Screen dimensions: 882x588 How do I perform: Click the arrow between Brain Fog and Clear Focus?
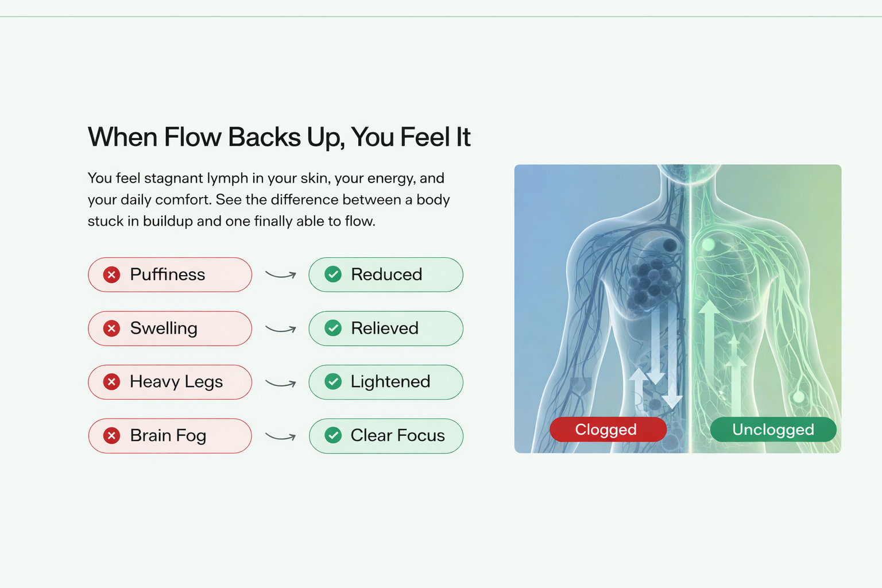tap(281, 436)
